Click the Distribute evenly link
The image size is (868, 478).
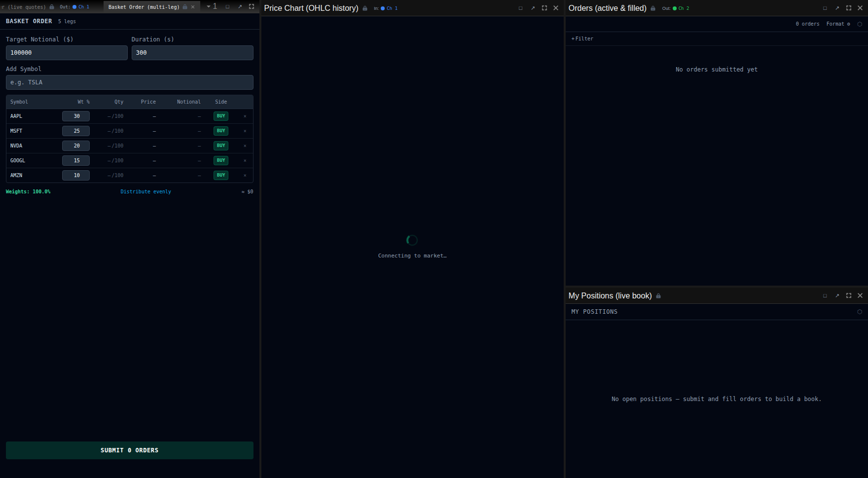145,191
